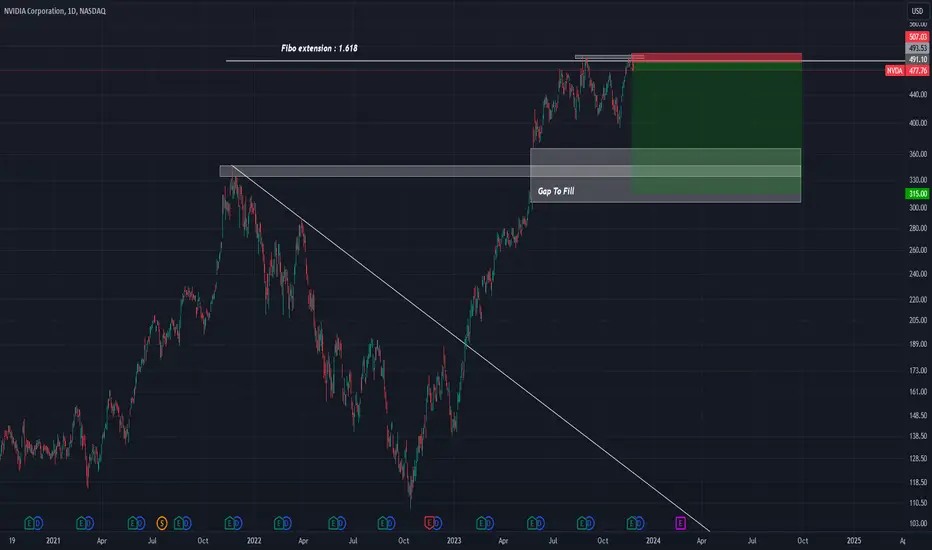Click the 2022 label on the time axis
The image size is (932, 550).
click(x=254, y=540)
